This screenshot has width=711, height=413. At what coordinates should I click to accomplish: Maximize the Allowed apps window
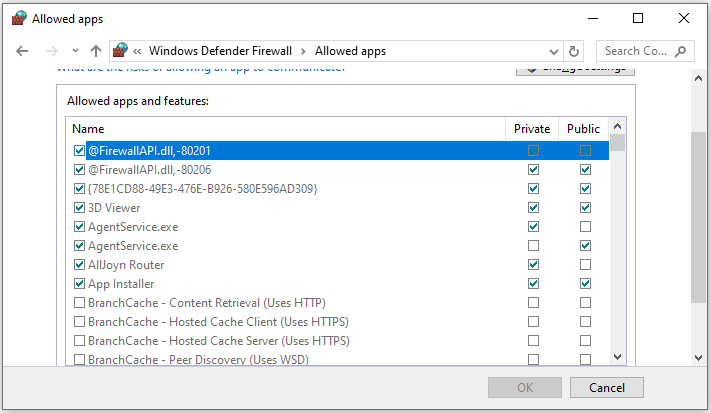click(638, 18)
